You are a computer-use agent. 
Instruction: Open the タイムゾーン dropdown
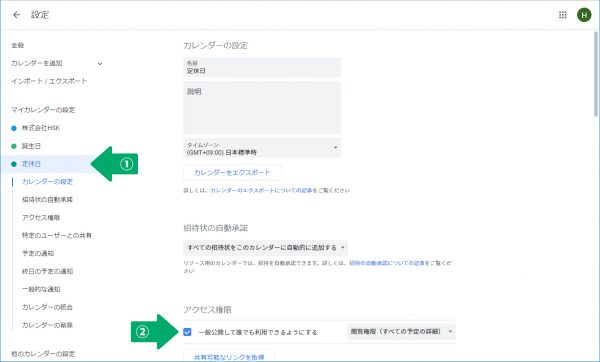(262, 148)
